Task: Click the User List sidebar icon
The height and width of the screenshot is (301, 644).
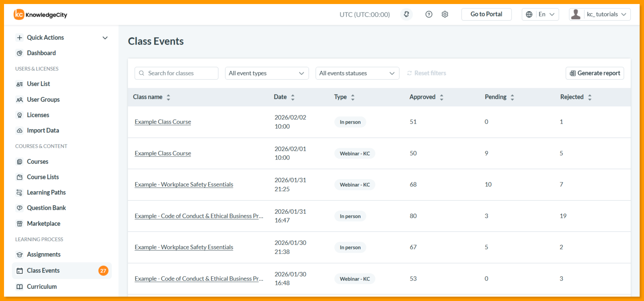Action: pyautogui.click(x=20, y=84)
